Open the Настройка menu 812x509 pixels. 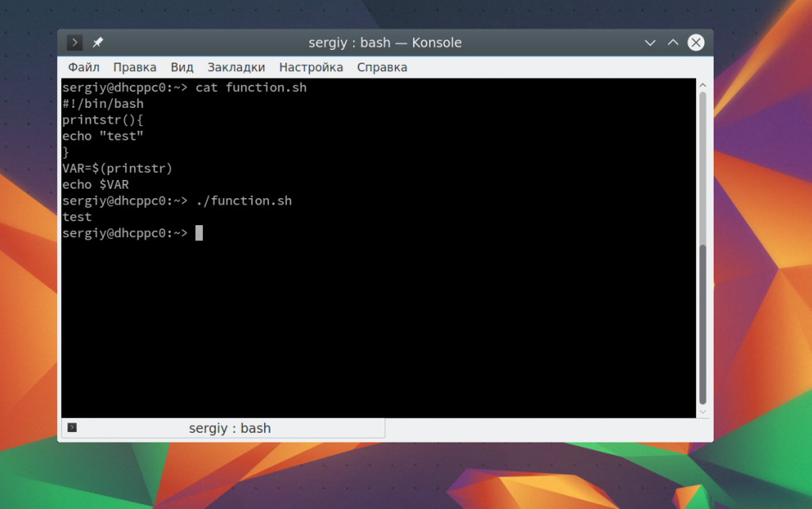(311, 67)
